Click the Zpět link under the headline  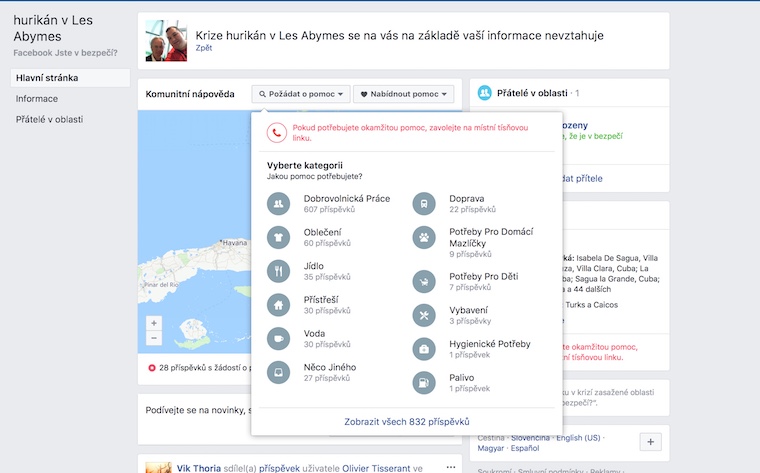pyautogui.click(x=204, y=47)
